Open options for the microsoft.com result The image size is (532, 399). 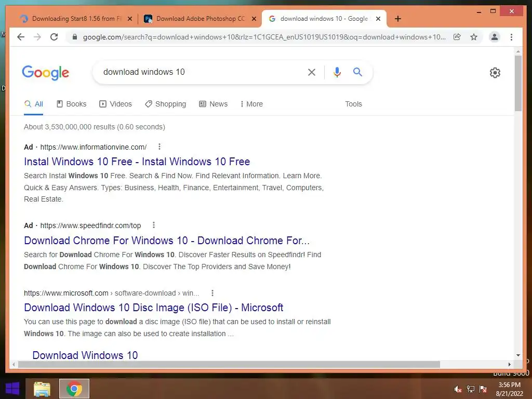[x=212, y=293]
